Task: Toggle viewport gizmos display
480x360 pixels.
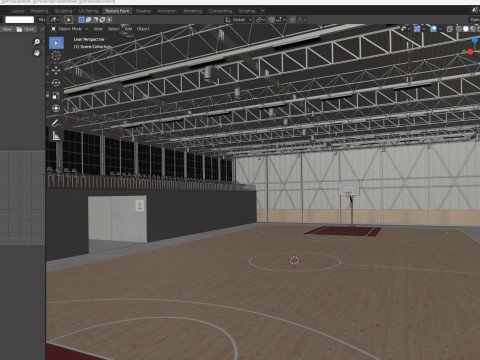Action: coord(417,29)
